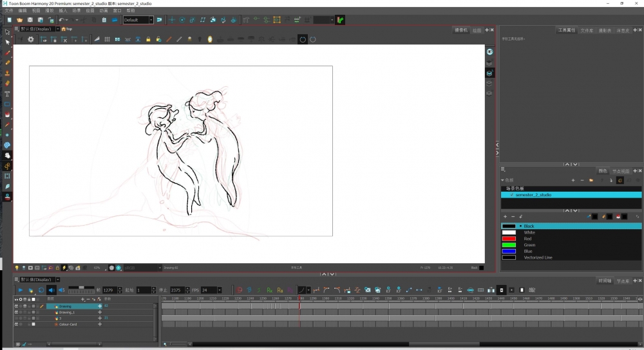Select the Brush tool in the tools toolbar

point(7,53)
